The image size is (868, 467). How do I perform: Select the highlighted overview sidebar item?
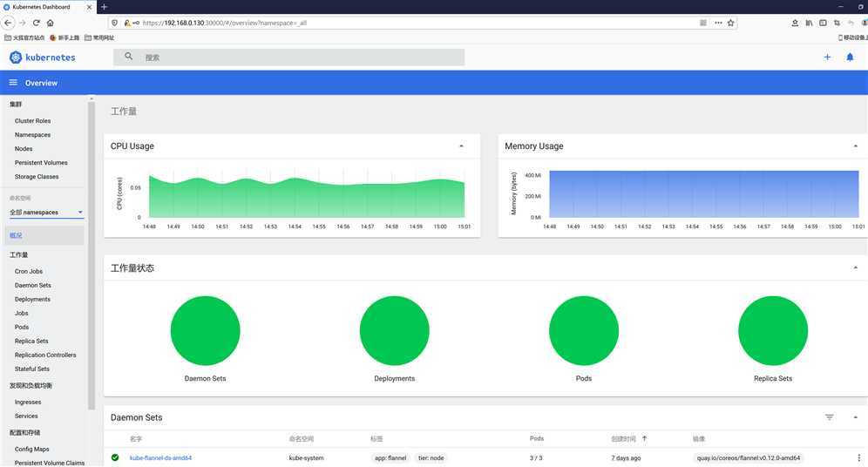tap(44, 235)
